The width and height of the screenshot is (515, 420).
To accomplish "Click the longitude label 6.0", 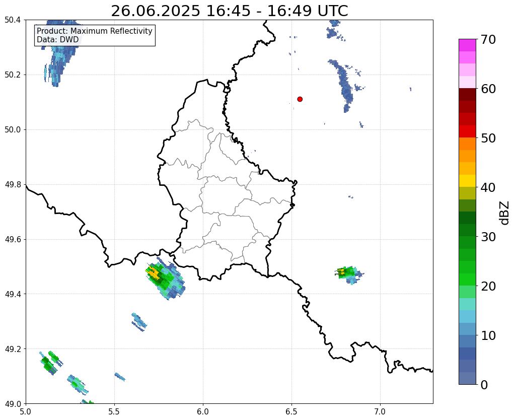I will 203,411.
